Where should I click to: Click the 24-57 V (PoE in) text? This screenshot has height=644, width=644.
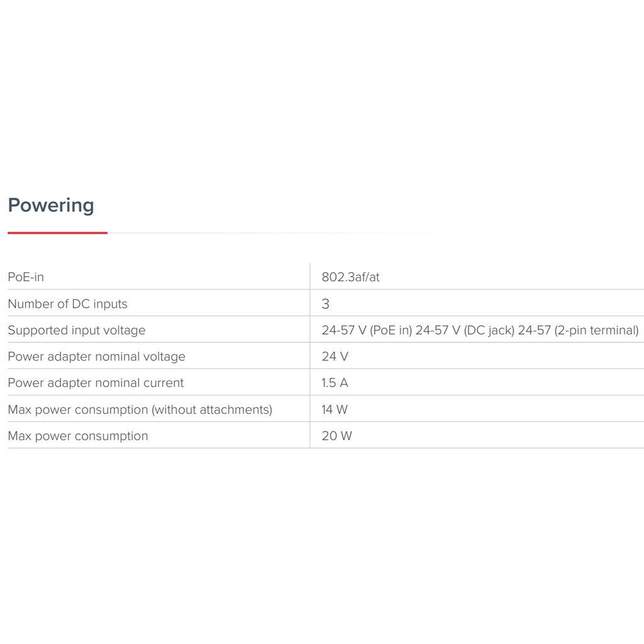(x=367, y=330)
